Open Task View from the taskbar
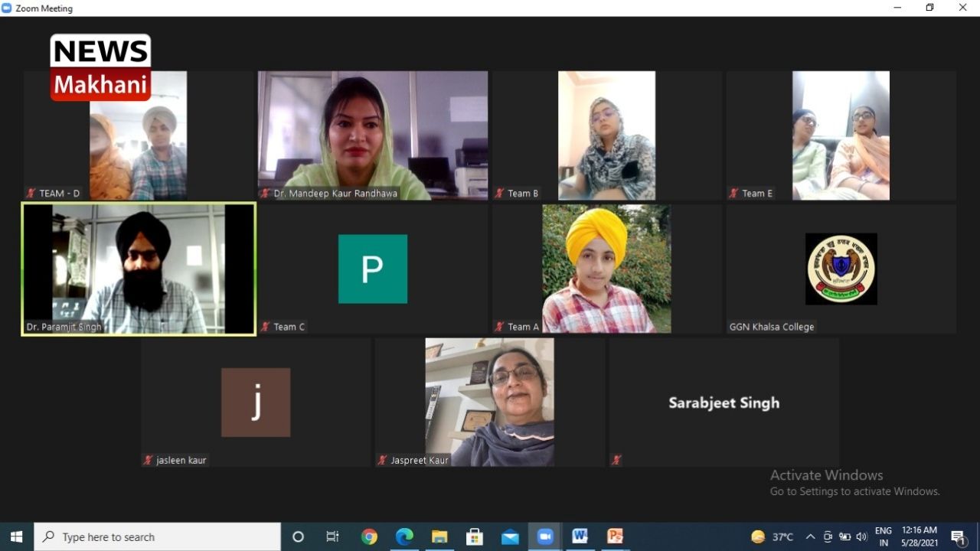Screen dimensions: 980x551 (x=332, y=536)
